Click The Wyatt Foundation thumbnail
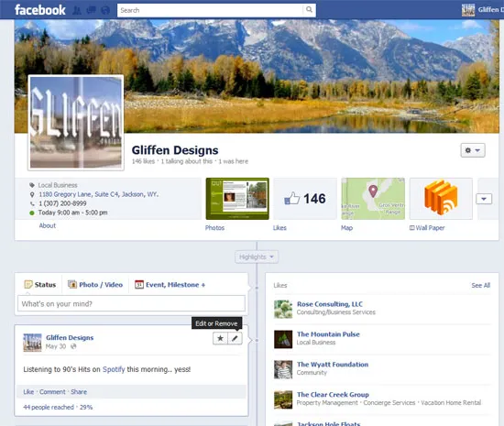This screenshot has height=426, width=504. (283, 369)
